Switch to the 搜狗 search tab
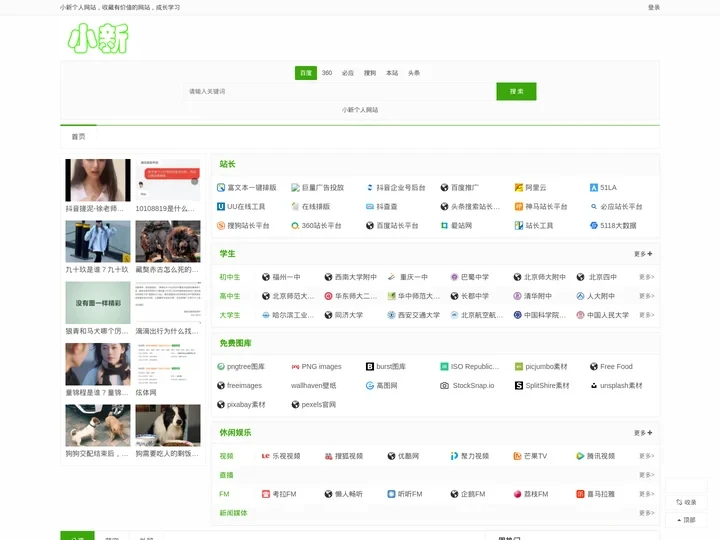Image resolution: width=720 pixels, height=540 pixels. point(370,73)
